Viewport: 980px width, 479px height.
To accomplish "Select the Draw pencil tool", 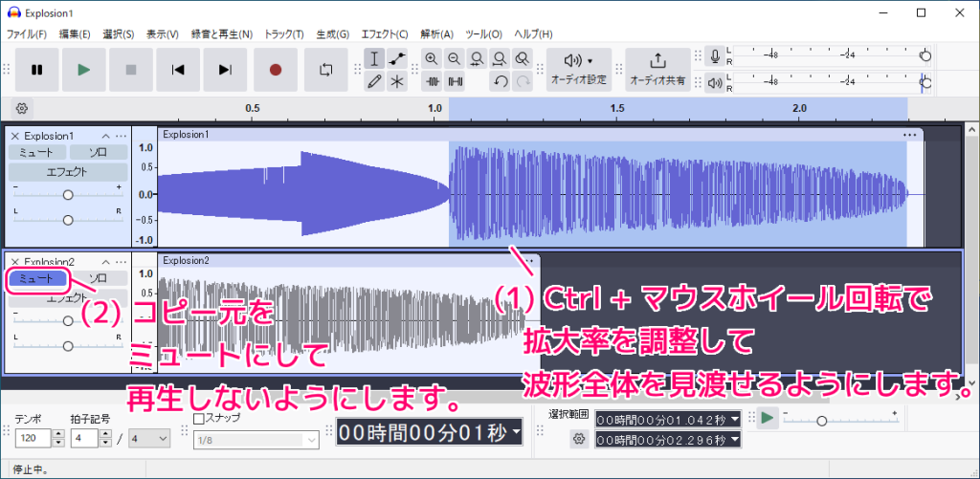I will tap(375, 81).
